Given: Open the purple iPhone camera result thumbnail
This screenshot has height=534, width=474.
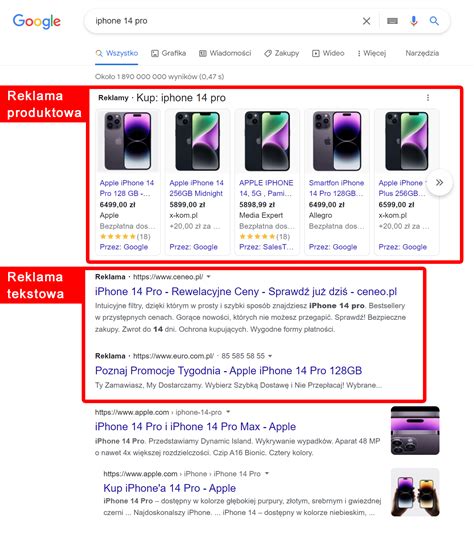Looking at the screenshot, I should pos(415,430).
